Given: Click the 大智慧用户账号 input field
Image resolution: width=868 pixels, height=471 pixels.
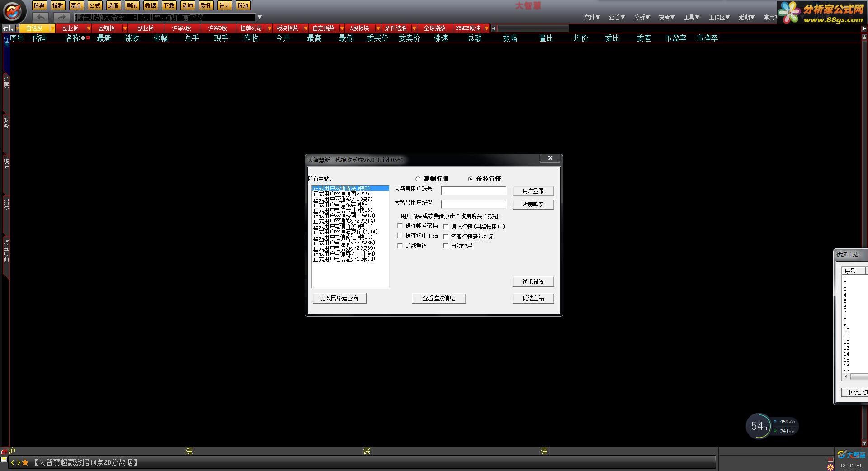Looking at the screenshot, I should (x=473, y=190).
